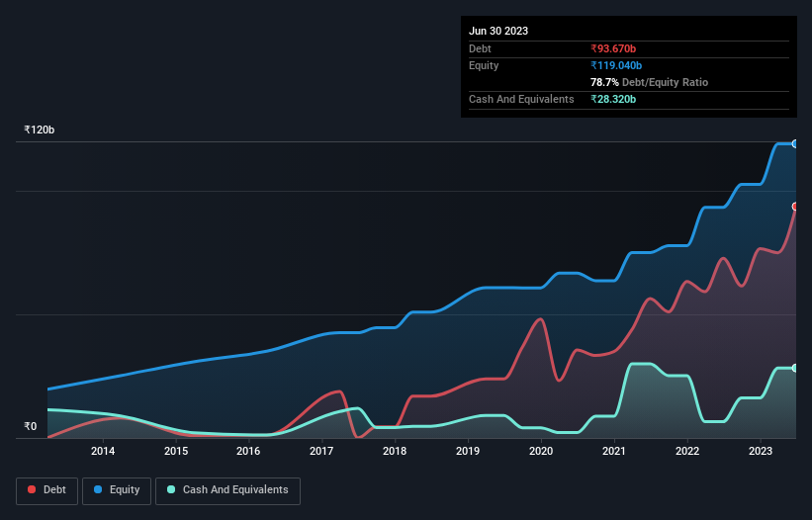Click Cash And Equivalents tooltip label

521,99
